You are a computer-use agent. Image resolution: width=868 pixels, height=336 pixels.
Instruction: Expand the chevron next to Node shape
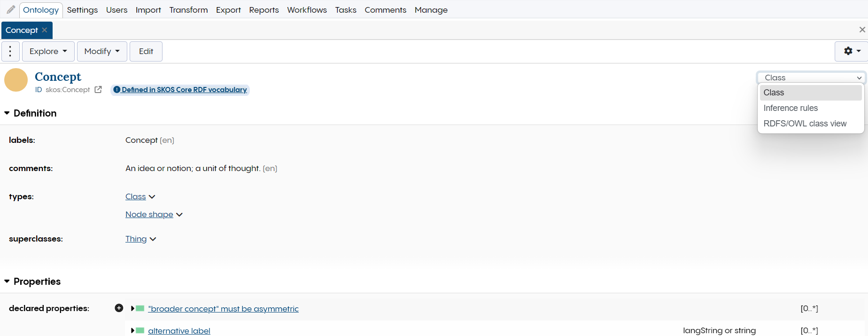point(179,215)
